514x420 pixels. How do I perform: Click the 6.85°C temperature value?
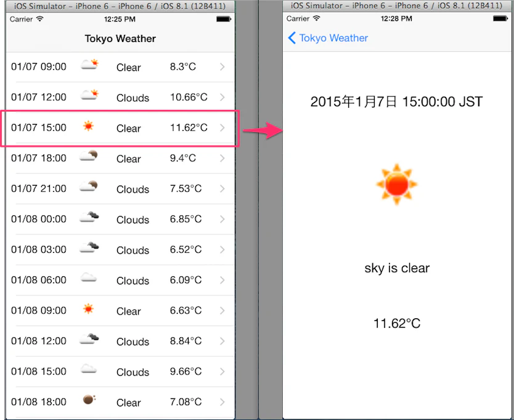point(186,219)
